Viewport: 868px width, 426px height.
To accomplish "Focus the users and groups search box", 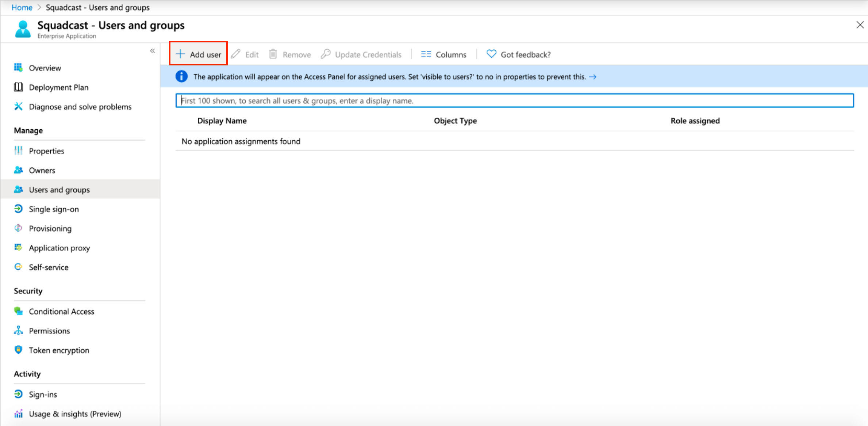I will (x=515, y=100).
